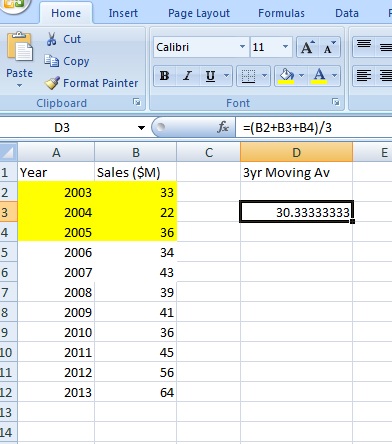392x444 pixels.
Task: Click sales value 22 cell
Action: click(136, 212)
